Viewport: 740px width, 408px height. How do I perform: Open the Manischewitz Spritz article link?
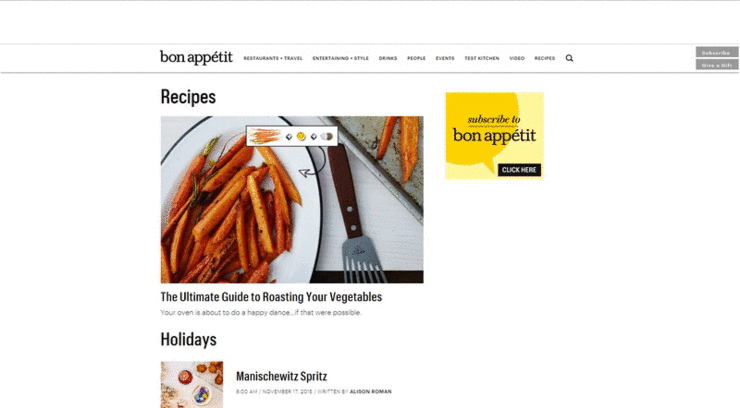point(281,376)
